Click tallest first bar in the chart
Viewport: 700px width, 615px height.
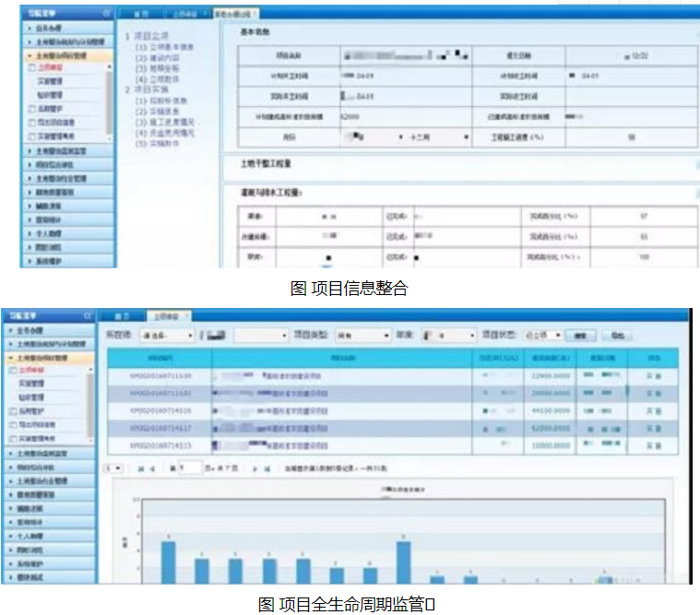tap(168, 562)
